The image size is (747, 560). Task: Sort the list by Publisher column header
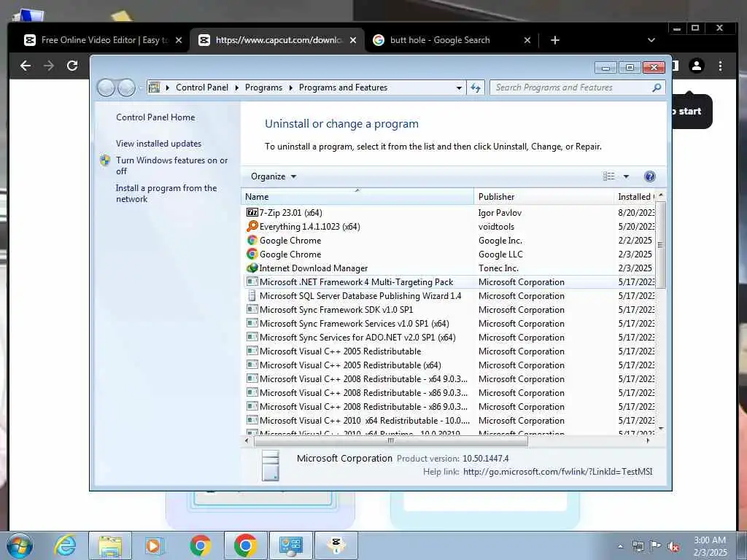coord(544,197)
